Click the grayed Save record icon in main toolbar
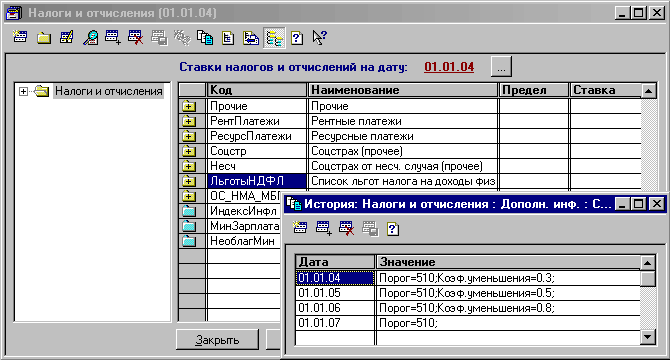670x360 pixels. click(159, 38)
